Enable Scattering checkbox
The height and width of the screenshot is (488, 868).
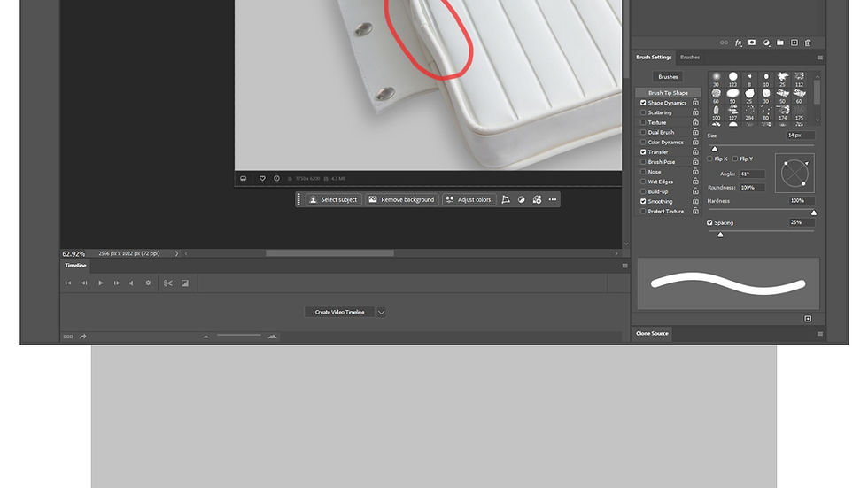pos(643,112)
